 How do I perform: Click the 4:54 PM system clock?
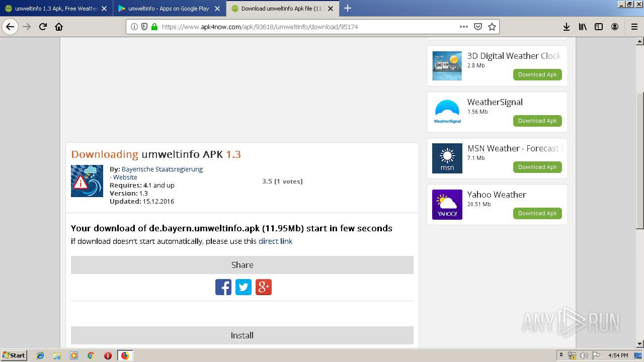click(618, 355)
